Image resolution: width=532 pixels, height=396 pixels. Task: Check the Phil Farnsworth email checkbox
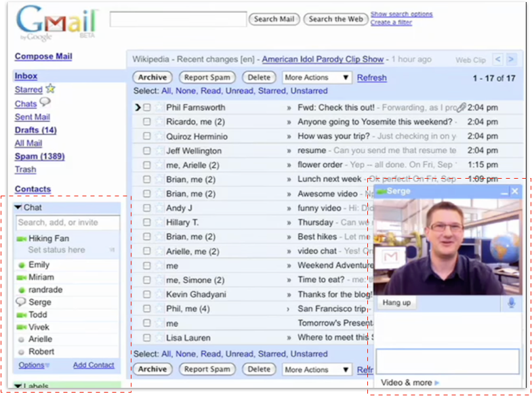tap(146, 108)
